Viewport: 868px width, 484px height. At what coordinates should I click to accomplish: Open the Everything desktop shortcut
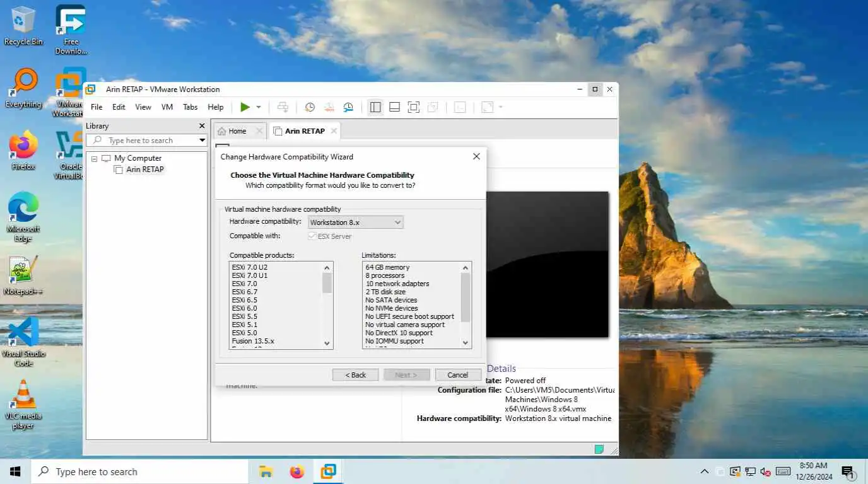(23, 89)
